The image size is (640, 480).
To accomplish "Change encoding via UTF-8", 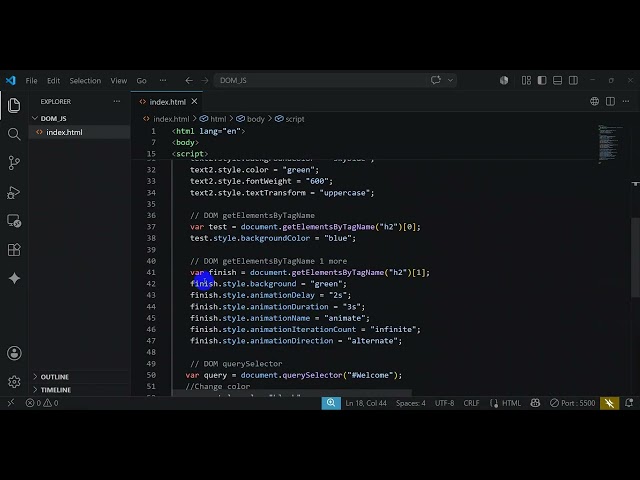I will tap(444, 403).
